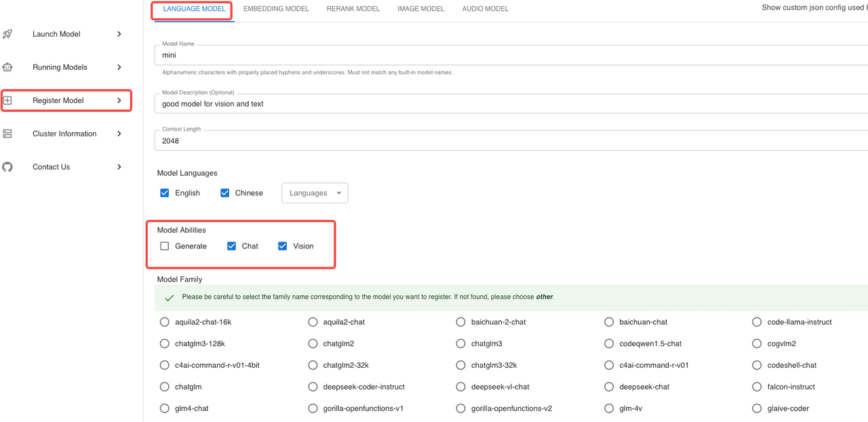Image resolution: width=868 pixels, height=422 pixels.
Task: Enable the Generate ability checkbox
Action: (165, 246)
